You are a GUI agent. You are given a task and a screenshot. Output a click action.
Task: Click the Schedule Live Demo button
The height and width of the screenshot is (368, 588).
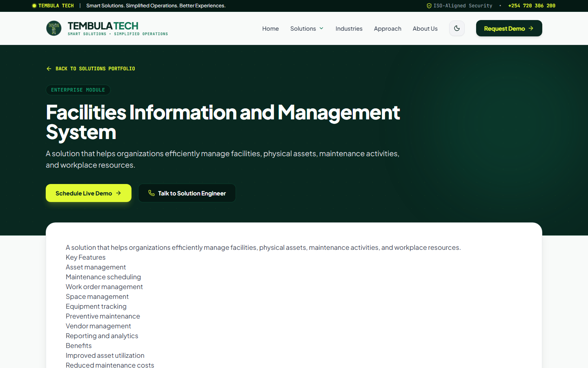coord(89,193)
